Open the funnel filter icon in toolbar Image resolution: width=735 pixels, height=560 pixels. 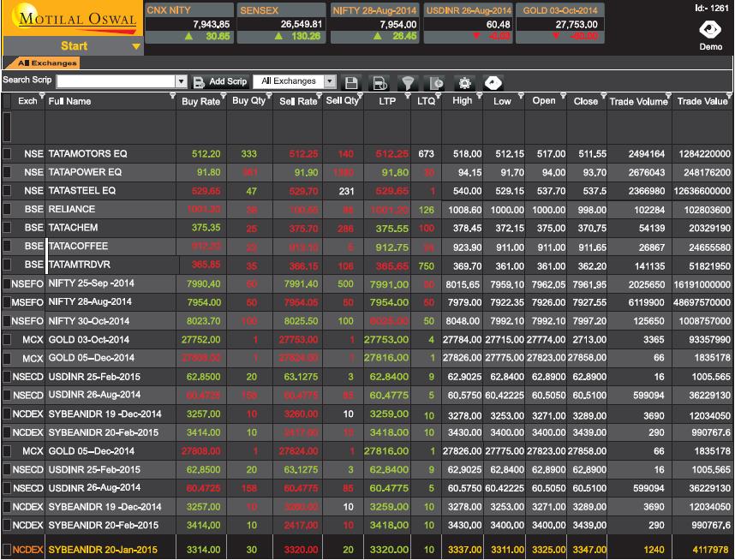coord(408,83)
